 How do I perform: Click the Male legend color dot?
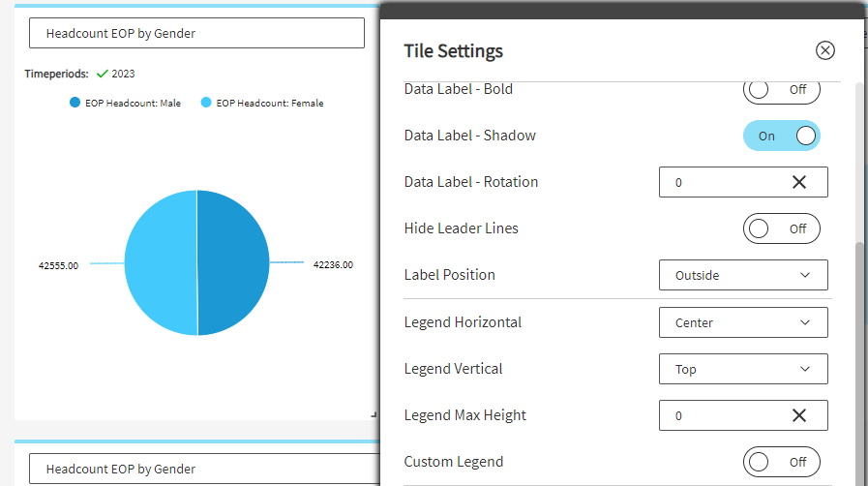75,103
